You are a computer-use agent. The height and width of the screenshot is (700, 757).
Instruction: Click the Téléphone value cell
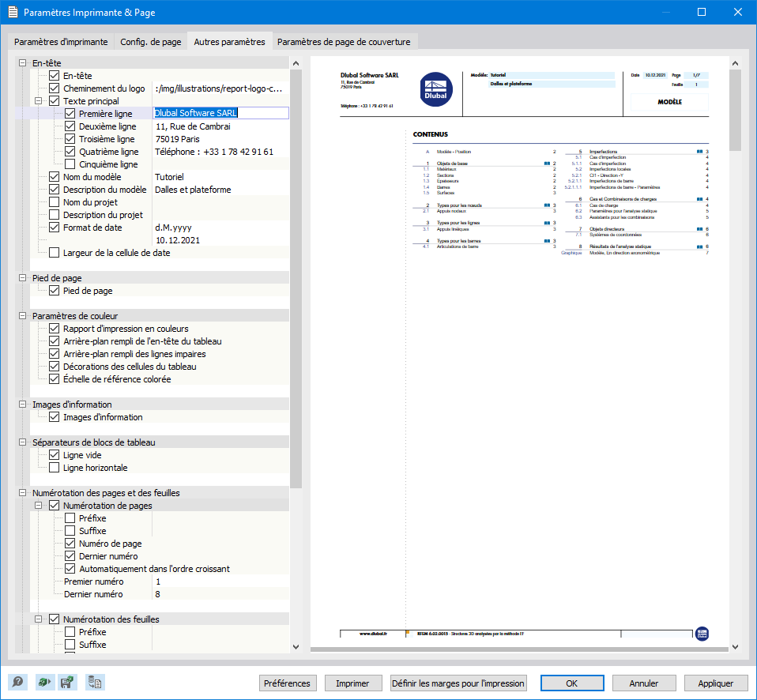click(220, 152)
